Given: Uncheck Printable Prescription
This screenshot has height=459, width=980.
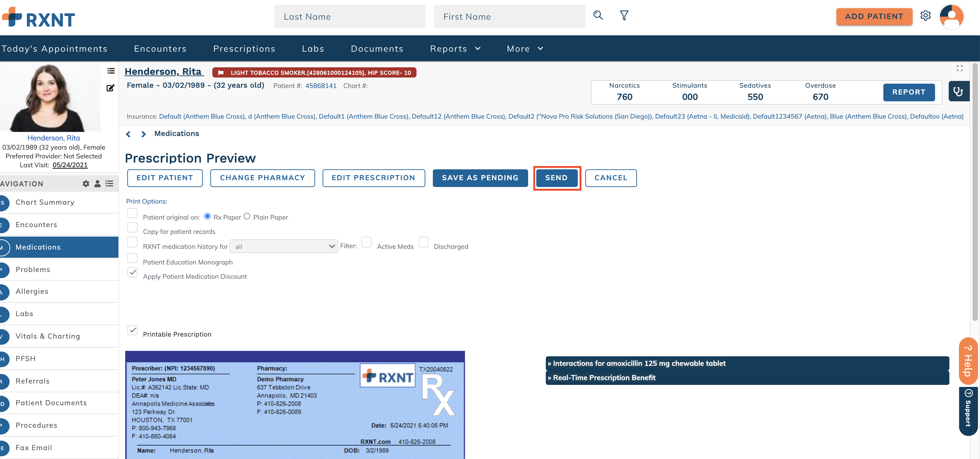Looking at the screenshot, I should click(132, 330).
